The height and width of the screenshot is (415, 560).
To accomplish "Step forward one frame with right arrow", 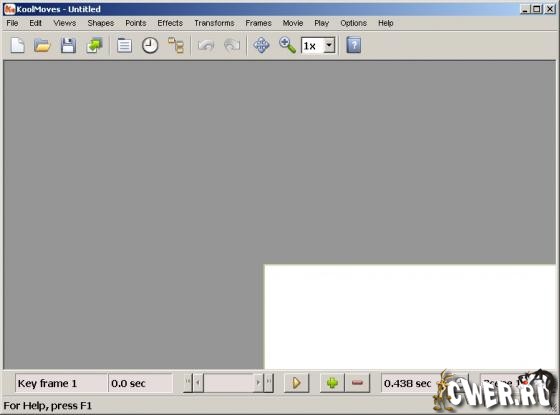I will click(x=258, y=383).
